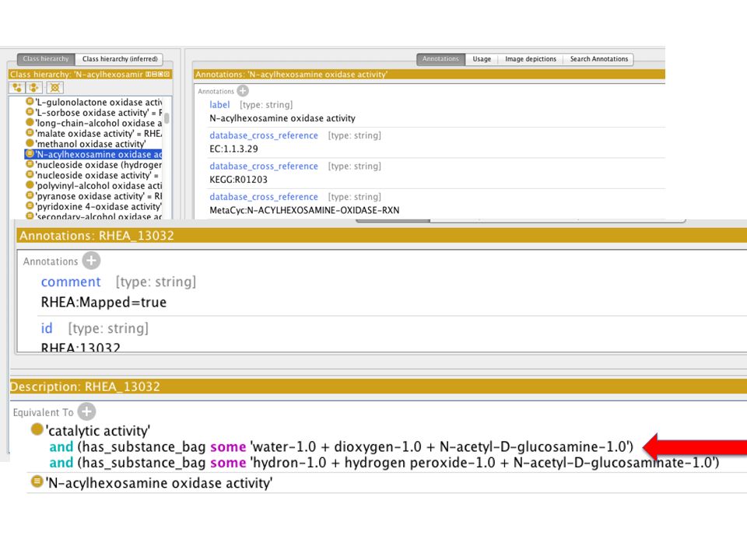Viewport: 747px width, 560px height.
Task: Open the Annotations tab
Action: [x=440, y=59]
